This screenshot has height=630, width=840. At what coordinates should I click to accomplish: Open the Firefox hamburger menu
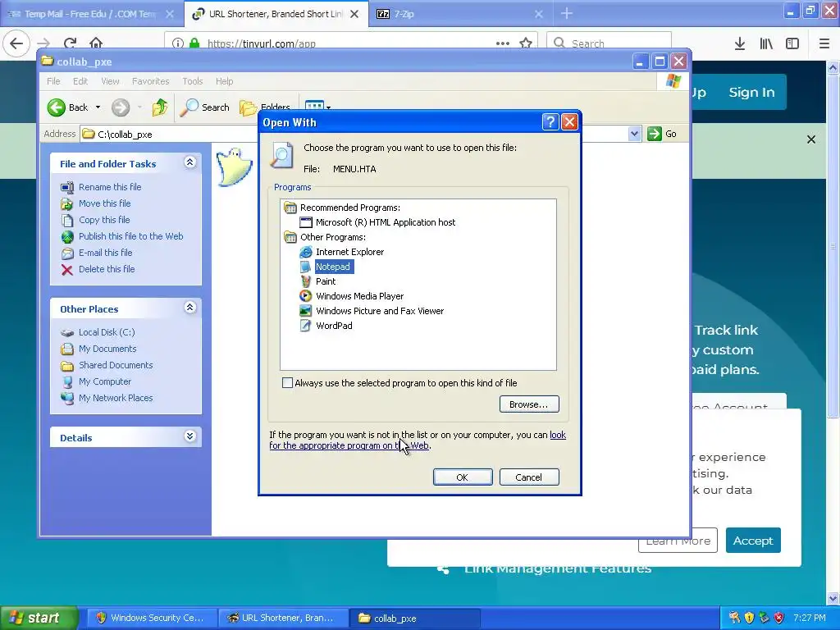coord(824,44)
